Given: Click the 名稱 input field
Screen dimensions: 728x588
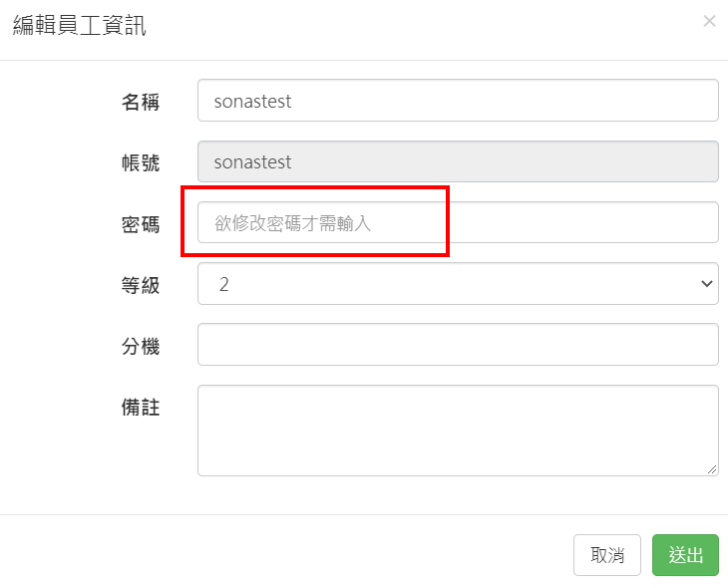Looking at the screenshot, I should [x=458, y=101].
